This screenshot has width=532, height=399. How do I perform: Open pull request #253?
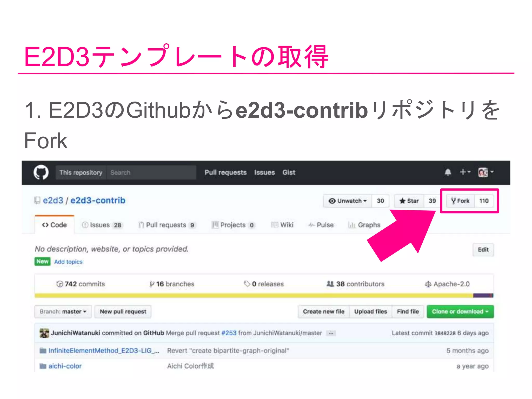point(229,333)
